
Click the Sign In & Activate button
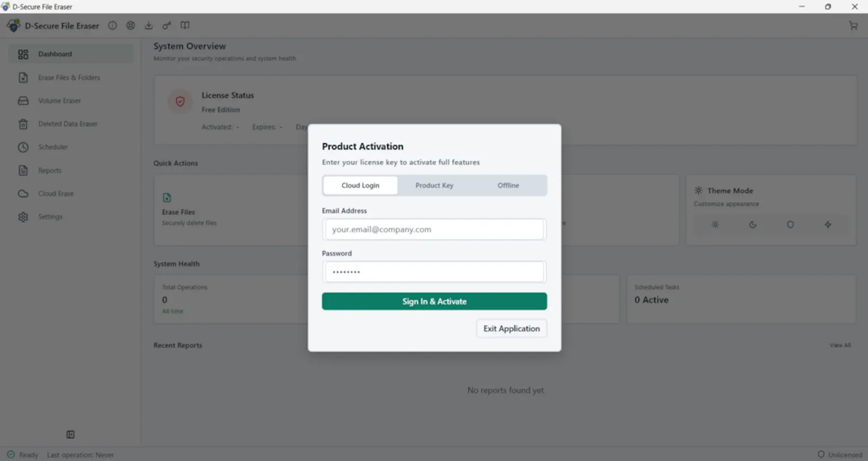(x=435, y=301)
